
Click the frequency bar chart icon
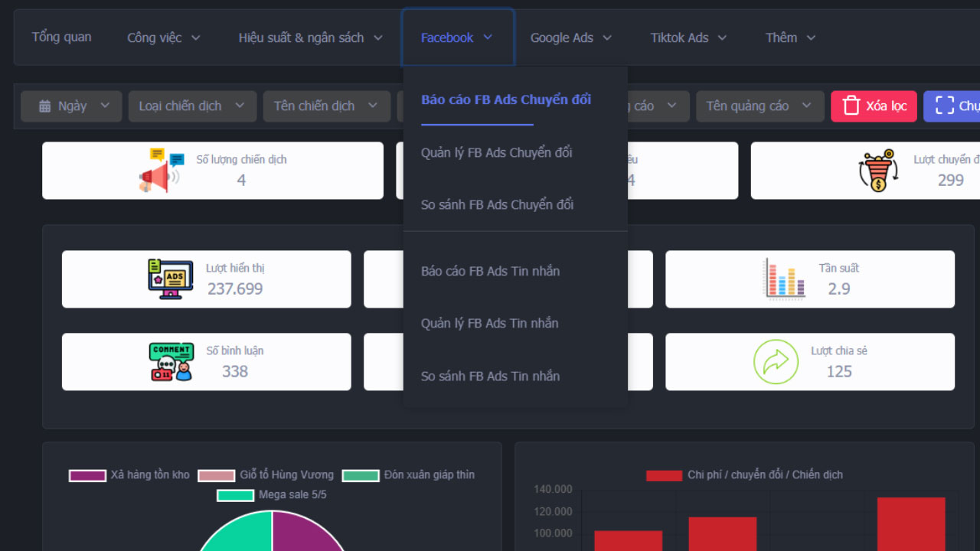[784, 279]
